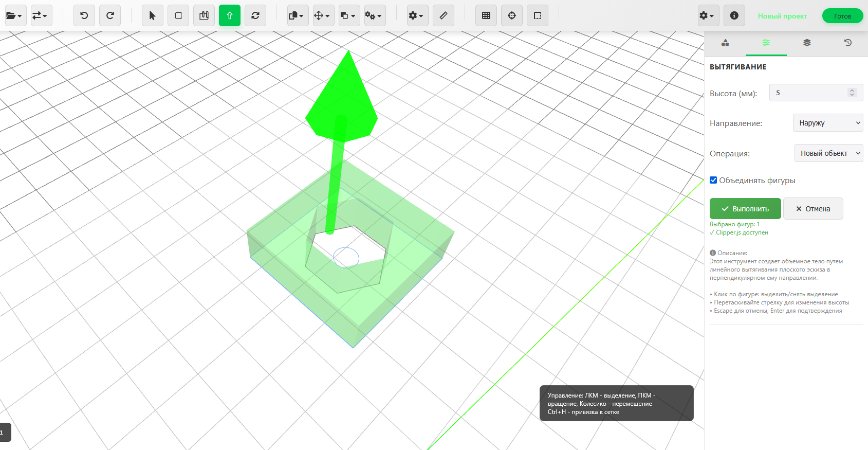The height and width of the screenshot is (450, 868).
Task: Click the project name 'Новый проект'
Action: [x=782, y=16]
